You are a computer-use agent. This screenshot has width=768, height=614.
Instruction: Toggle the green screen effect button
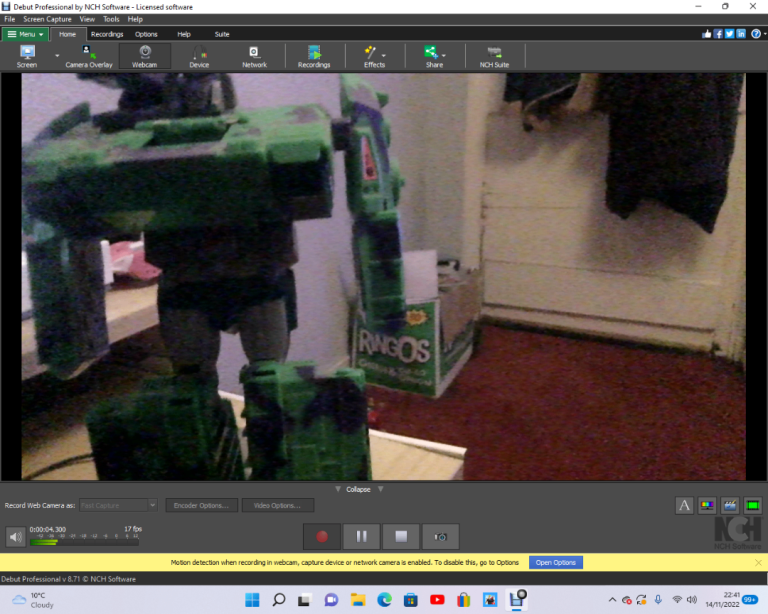click(x=752, y=505)
